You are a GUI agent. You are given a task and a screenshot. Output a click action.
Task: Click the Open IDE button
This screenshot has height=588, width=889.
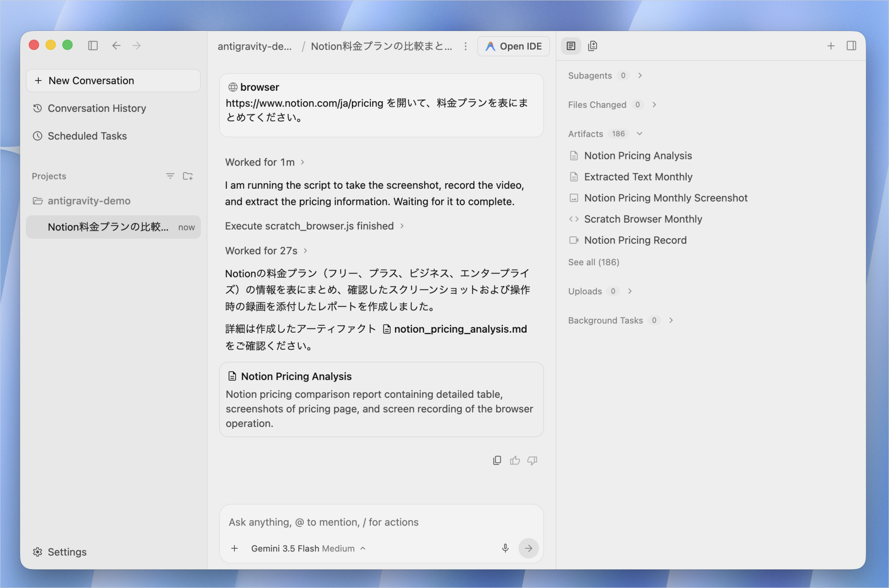pos(513,46)
